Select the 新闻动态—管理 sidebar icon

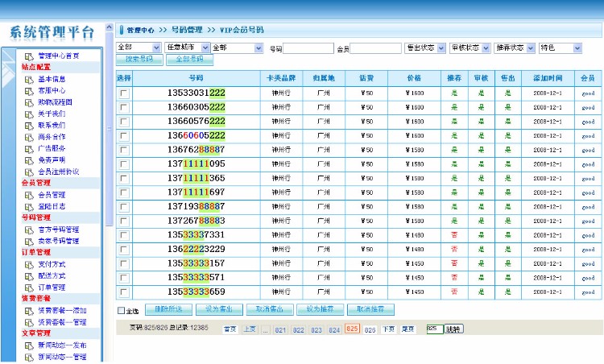pos(29,358)
